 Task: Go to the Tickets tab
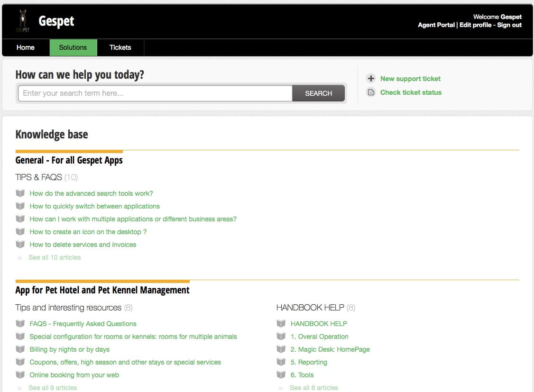click(120, 48)
